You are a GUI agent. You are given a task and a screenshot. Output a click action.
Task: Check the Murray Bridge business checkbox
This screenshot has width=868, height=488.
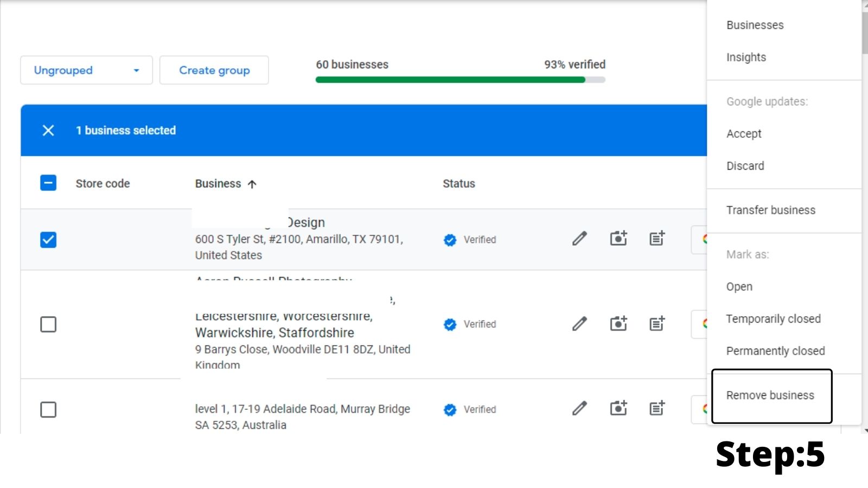click(x=48, y=409)
